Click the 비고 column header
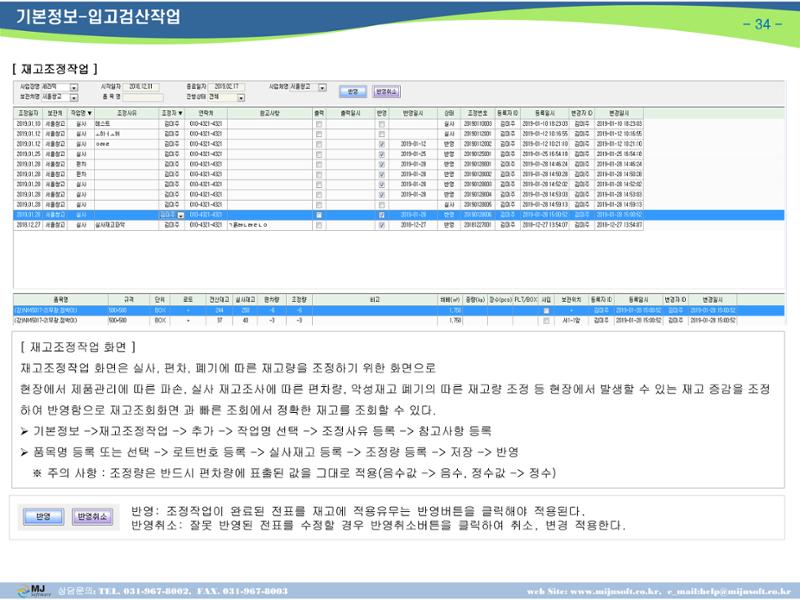Viewport: 800px width, 600px height. [x=375, y=299]
